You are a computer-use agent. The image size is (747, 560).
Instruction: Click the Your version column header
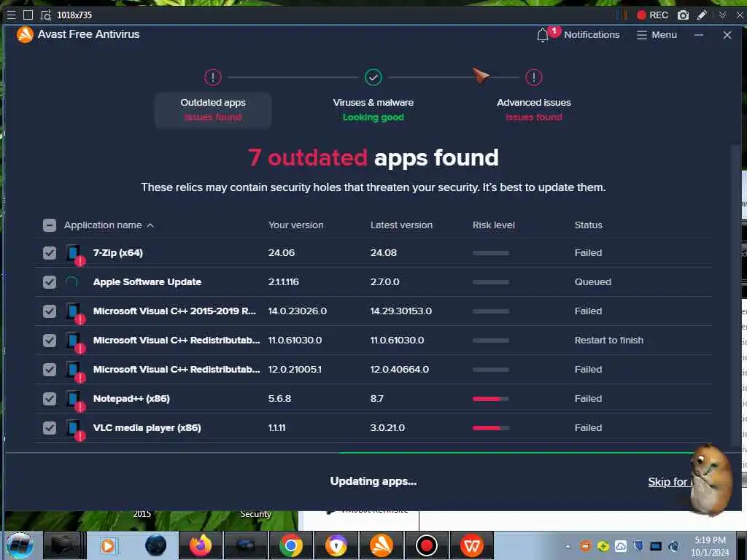pos(295,225)
